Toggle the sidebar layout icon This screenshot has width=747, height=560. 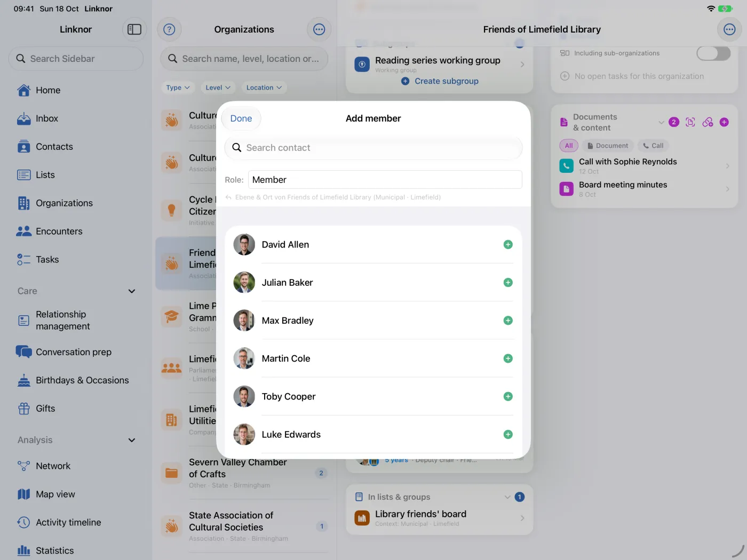134,29
